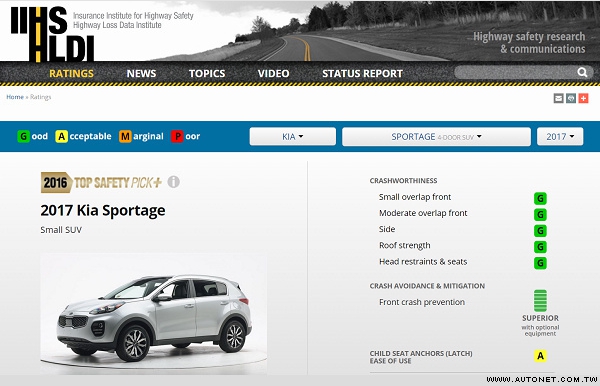
Task: Click the Superior front crash prevention bar icon
Action: coord(540,301)
